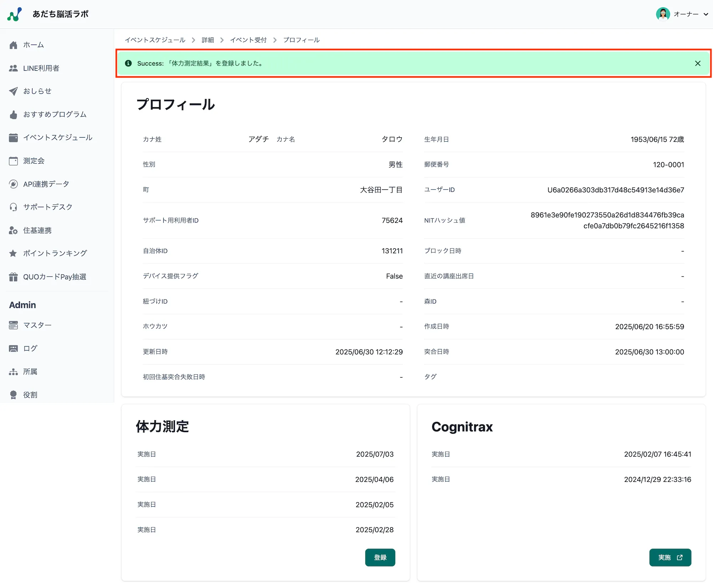713x588 pixels.
Task: Open サポートデスク support desk
Action: click(47, 207)
